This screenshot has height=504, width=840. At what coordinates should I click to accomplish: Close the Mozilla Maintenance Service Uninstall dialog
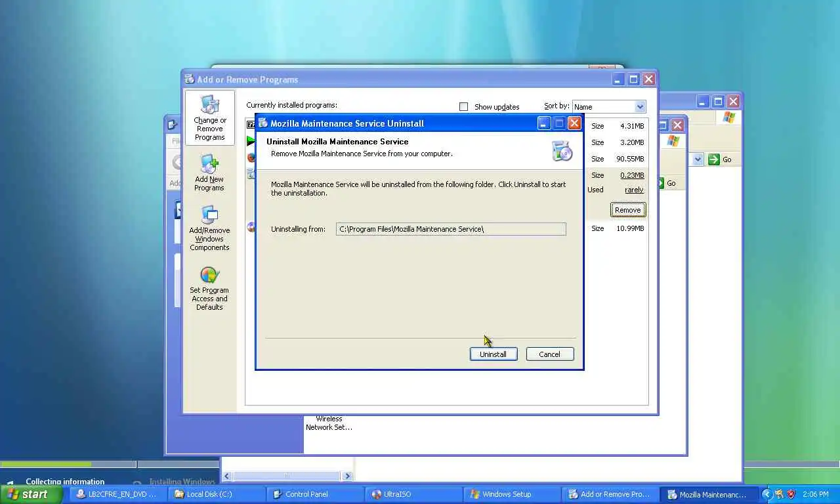574,123
